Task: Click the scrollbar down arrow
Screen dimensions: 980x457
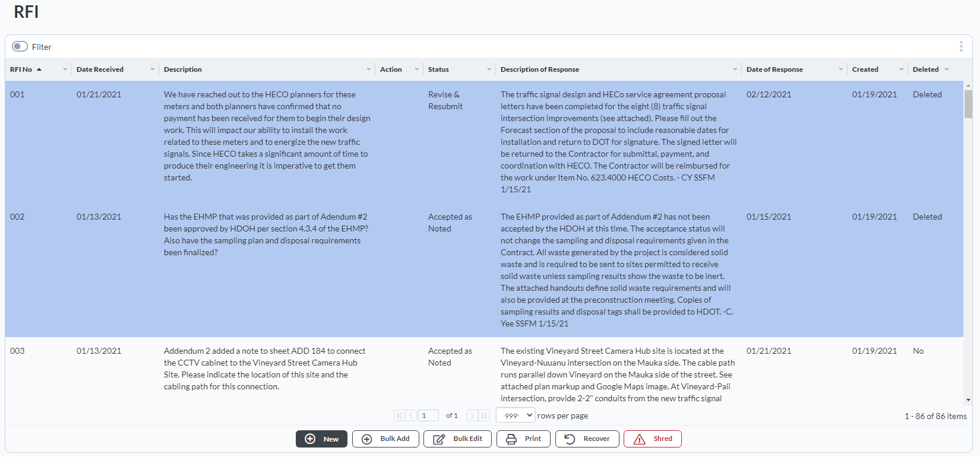Action: coord(968,400)
